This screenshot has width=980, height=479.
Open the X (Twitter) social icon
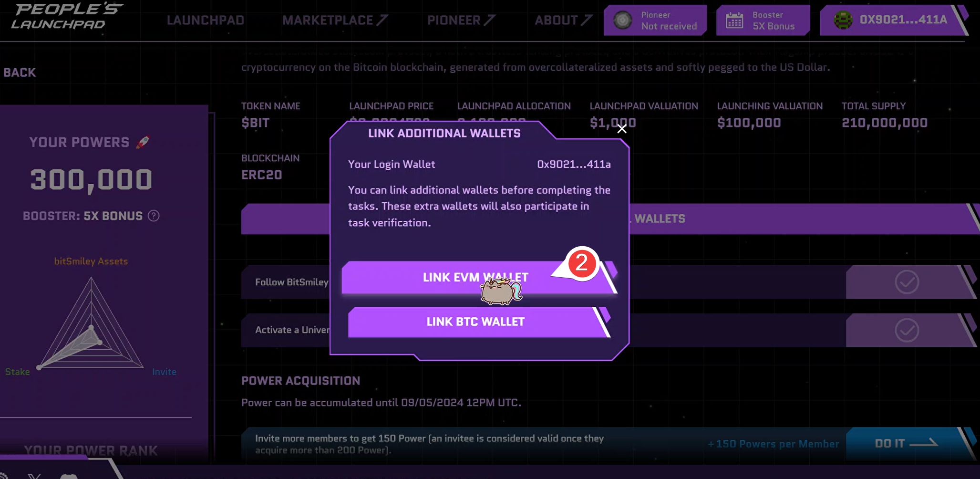click(34, 476)
